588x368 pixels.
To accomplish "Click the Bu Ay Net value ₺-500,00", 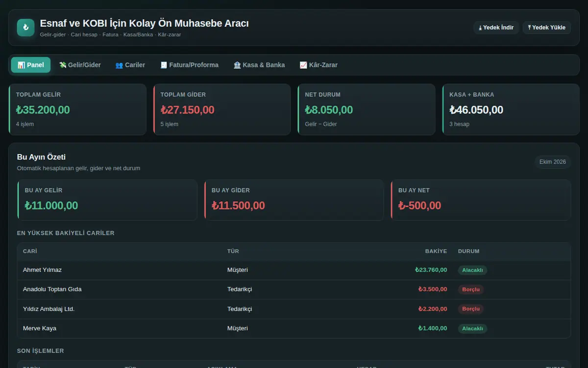I will 420,206.
